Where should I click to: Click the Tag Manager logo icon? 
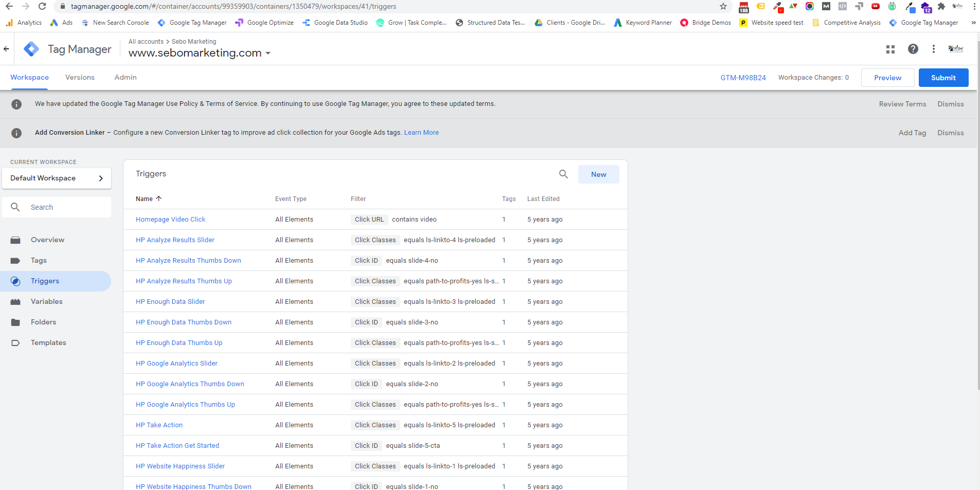(31, 49)
